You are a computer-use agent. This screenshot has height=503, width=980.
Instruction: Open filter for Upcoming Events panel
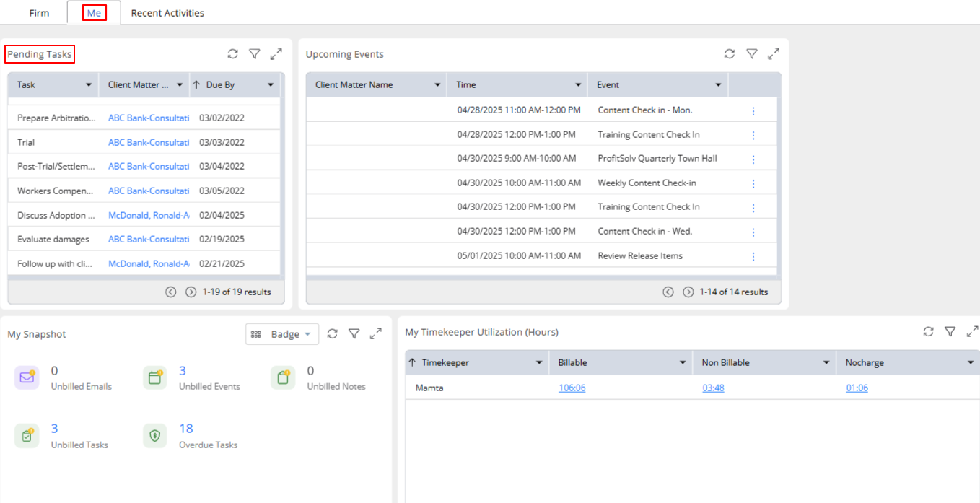click(751, 54)
